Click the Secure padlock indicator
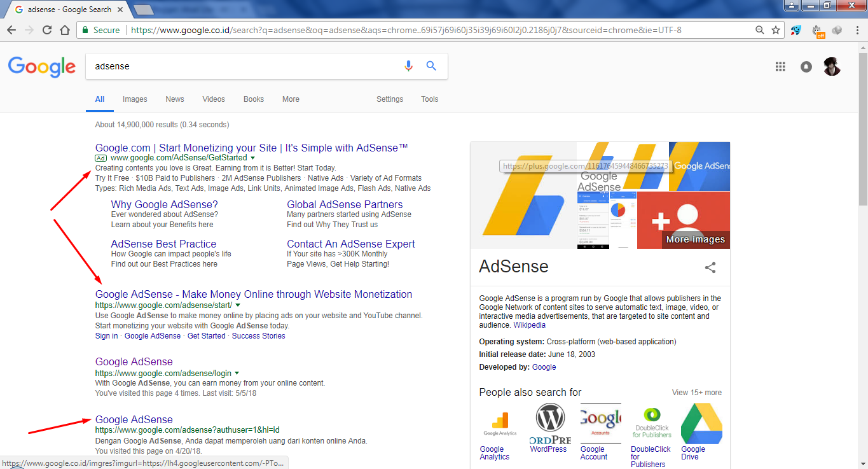The image size is (868, 469). click(x=86, y=29)
